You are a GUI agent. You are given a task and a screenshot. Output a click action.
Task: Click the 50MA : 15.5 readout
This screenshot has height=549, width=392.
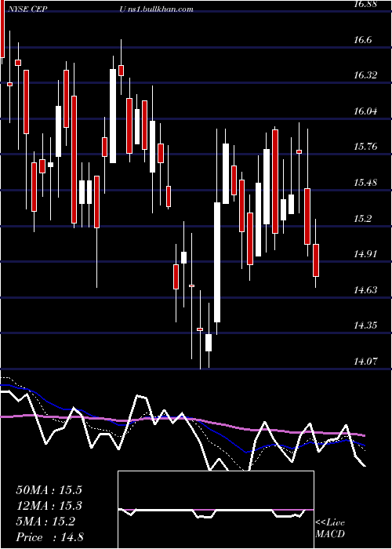pyautogui.click(x=49, y=490)
